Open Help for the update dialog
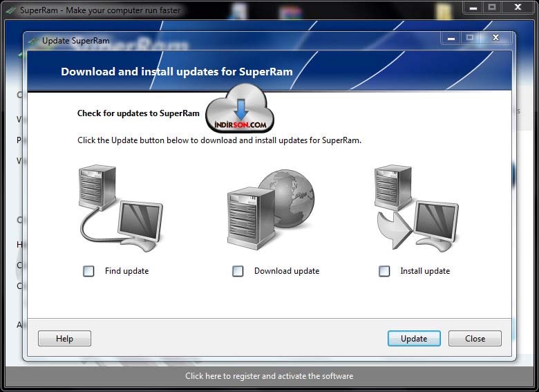This screenshot has height=392, width=539. (x=65, y=338)
